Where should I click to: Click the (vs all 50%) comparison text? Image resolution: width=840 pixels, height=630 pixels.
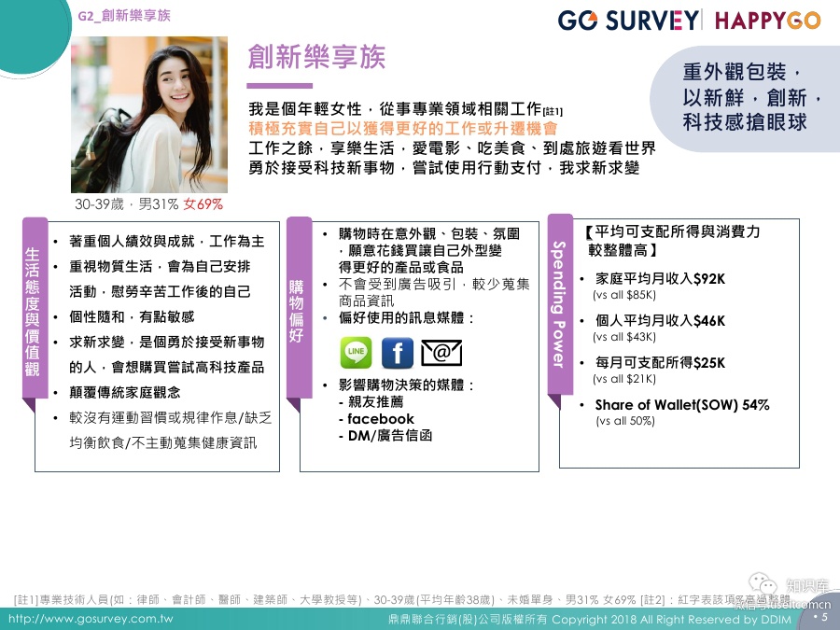(x=625, y=421)
